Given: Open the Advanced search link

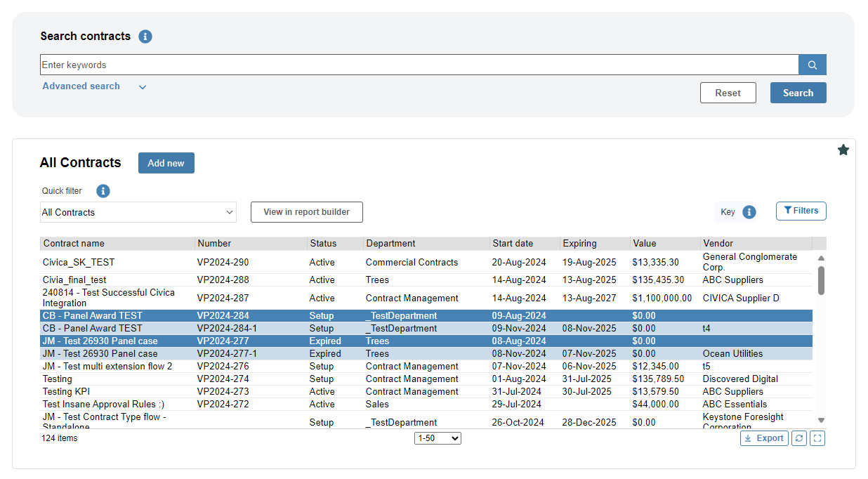Looking at the screenshot, I should pos(81,86).
